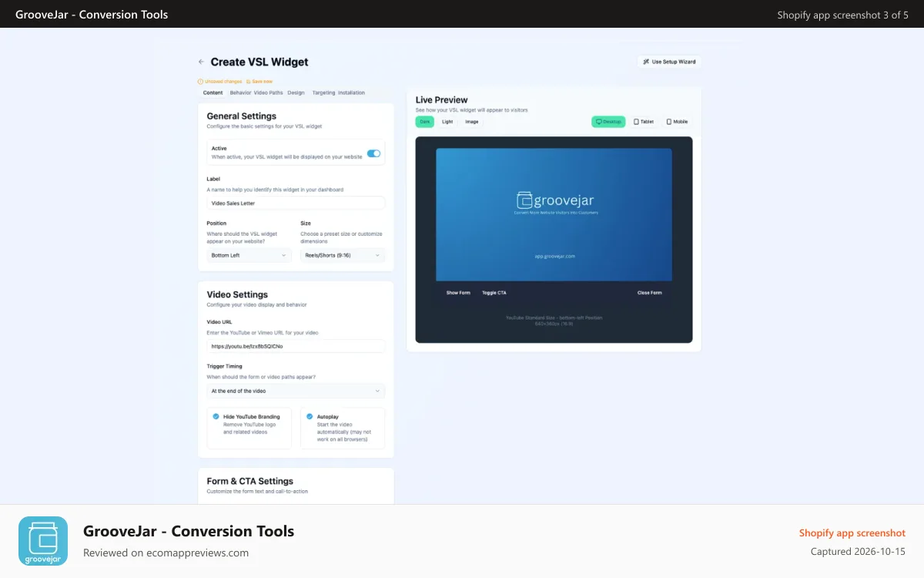
Task: Click the chevron in the Position dropdown
Action: tap(283, 255)
